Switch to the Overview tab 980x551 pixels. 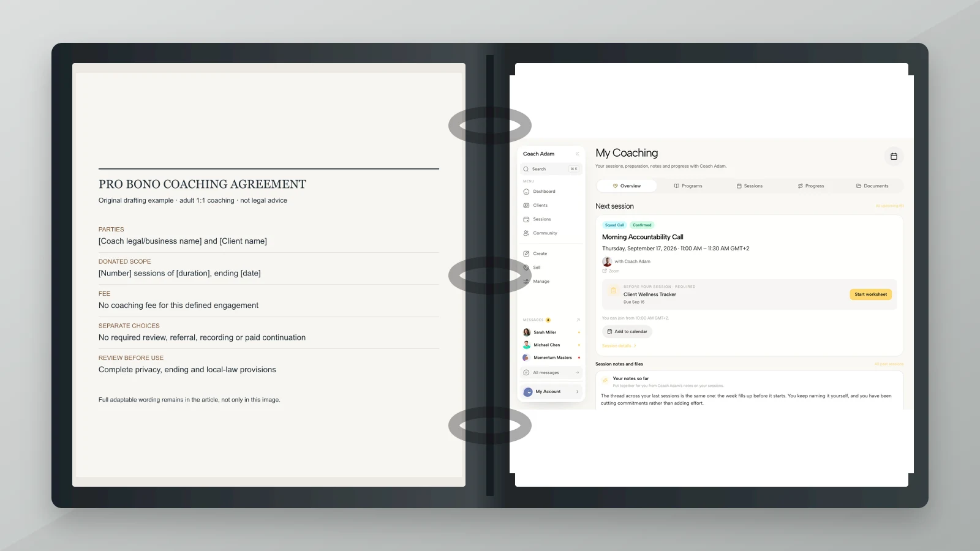point(627,186)
